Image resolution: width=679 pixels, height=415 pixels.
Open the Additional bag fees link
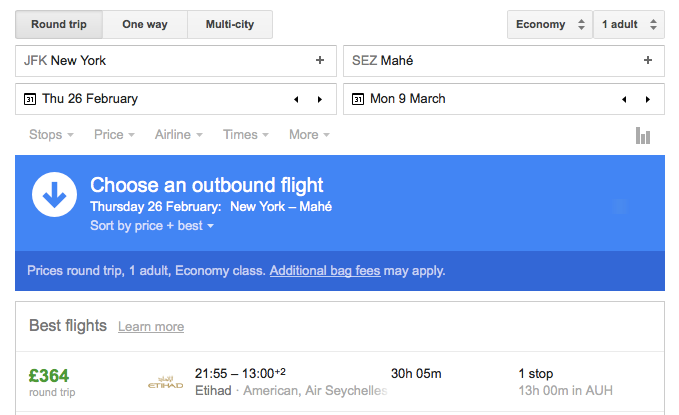325,270
